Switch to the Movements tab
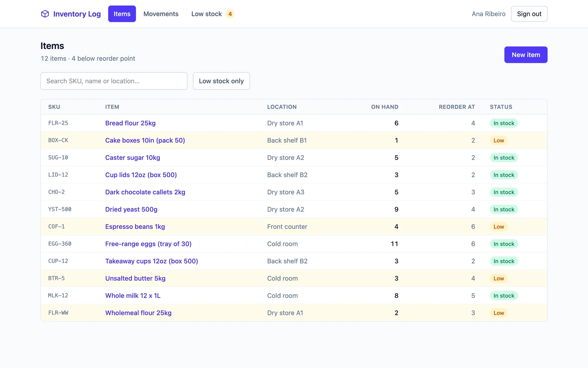588x368 pixels. 161,14
